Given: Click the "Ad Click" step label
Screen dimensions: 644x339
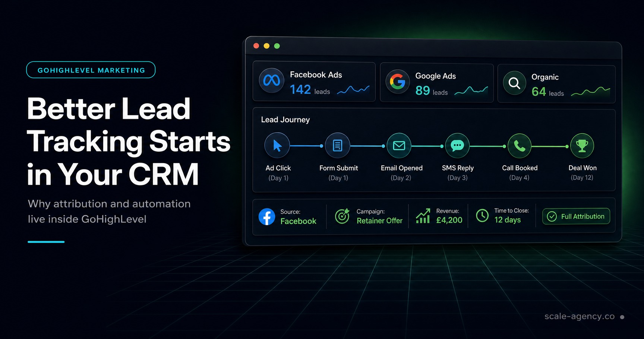Looking at the screenshot, I should [278, 168].
